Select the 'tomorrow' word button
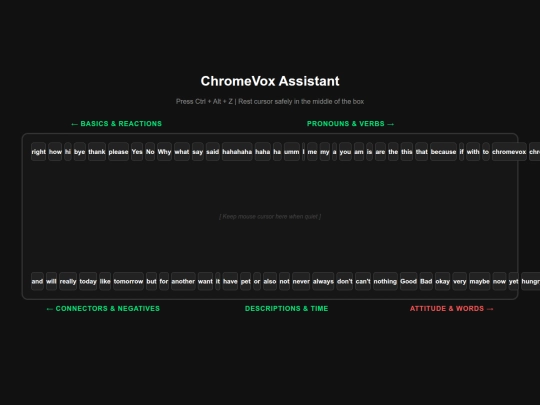 [x=128, y=281]
